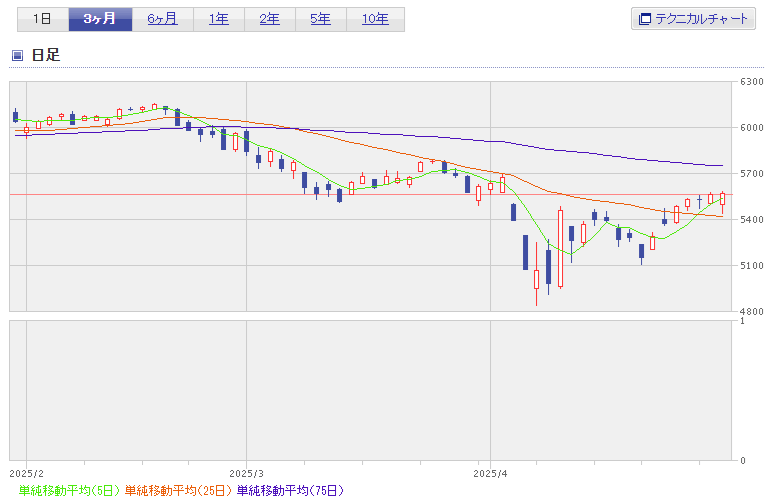Switch to the 6ヶ月 period tab
Image resolution: width=773 pixels, height=504 pixels.
coord(163,19)
